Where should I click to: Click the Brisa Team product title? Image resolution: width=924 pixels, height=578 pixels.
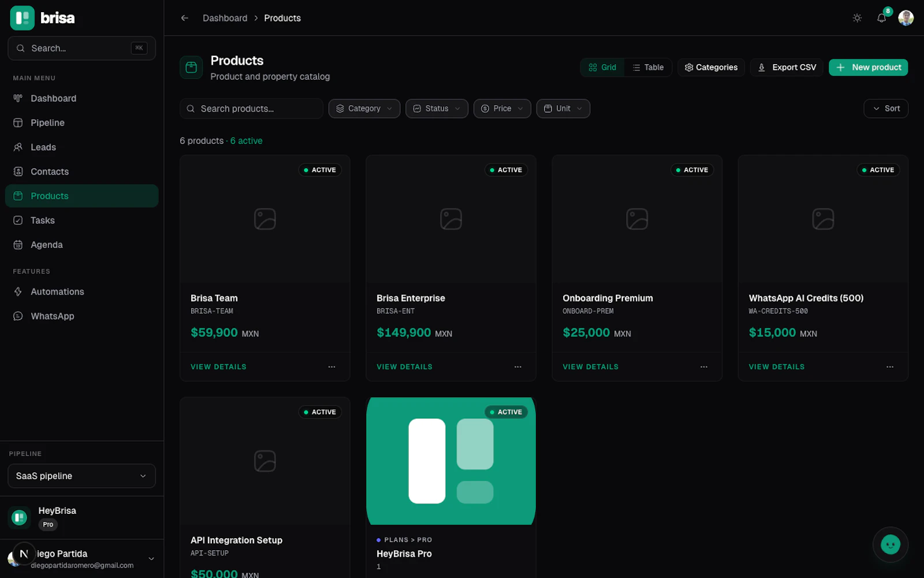[x=214, y=298]
